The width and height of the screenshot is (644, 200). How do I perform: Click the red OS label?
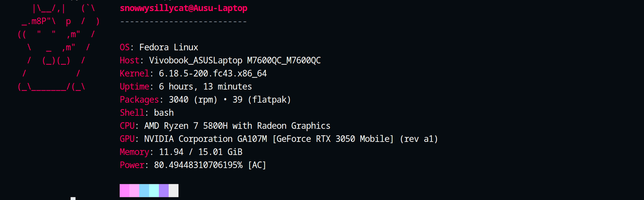[x=124, y=47]
